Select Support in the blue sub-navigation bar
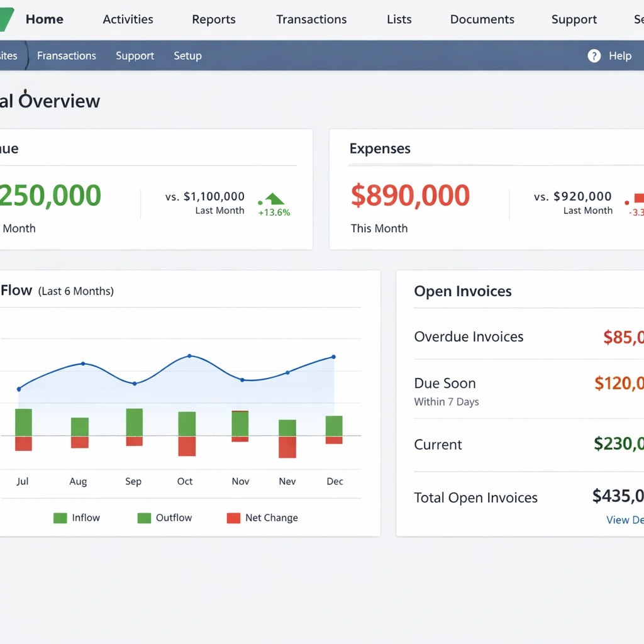The width and height of the screenshot is (644, 644). pos(135,56)
